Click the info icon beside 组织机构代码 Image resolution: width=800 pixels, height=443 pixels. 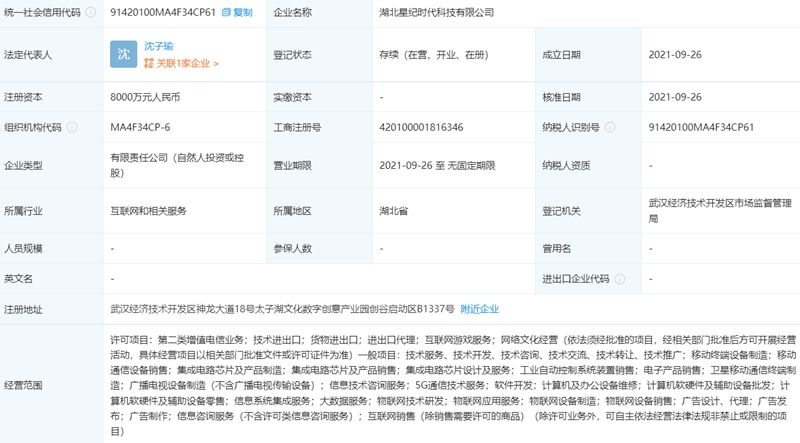pyautogui.click(x=72, y=127)
